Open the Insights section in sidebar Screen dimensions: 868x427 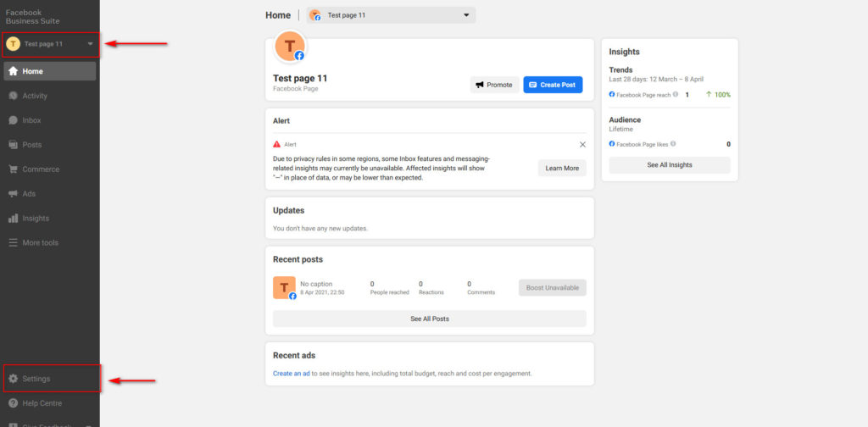click(x=50, y=219)
